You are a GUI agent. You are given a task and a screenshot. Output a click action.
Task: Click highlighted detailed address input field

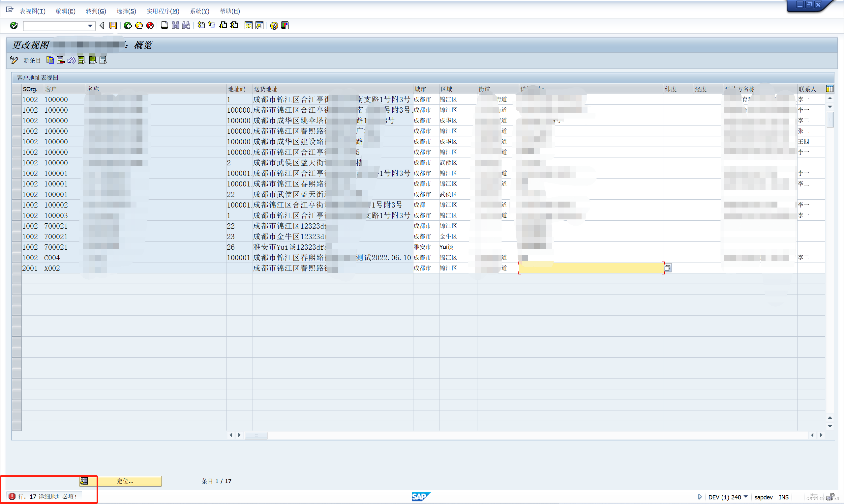[x=591, y=268]
